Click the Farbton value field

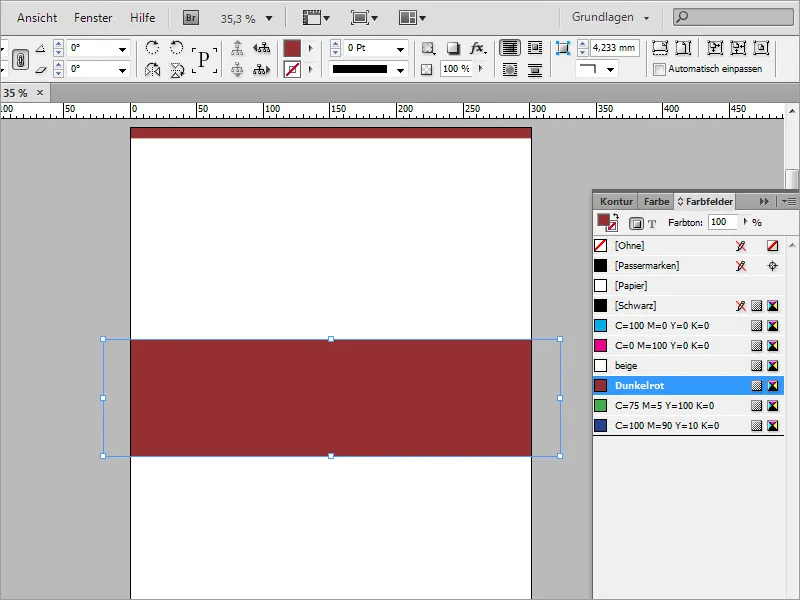[722, 222]
